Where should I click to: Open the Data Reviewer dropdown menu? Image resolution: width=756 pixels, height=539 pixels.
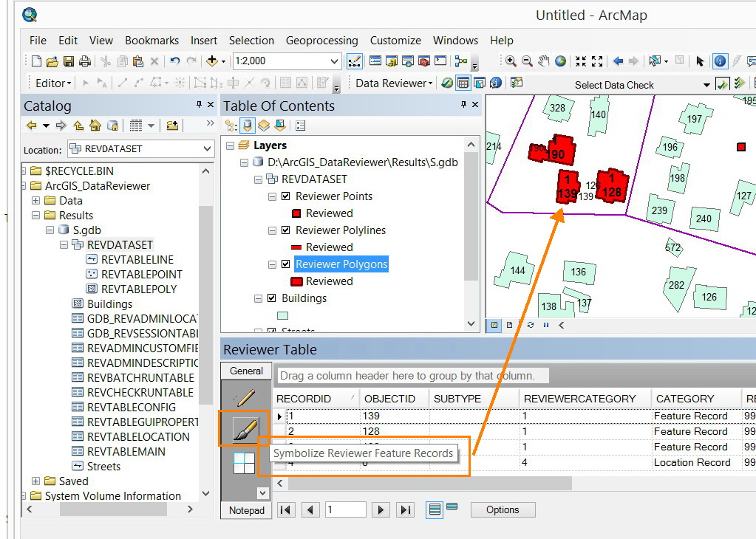[394, 83]
